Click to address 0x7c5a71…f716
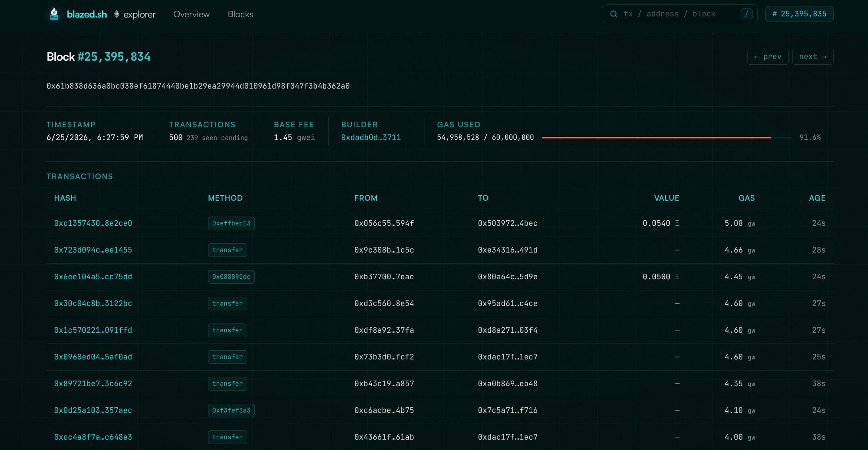This screenshot has width=868, height=450. pos(507,411)
